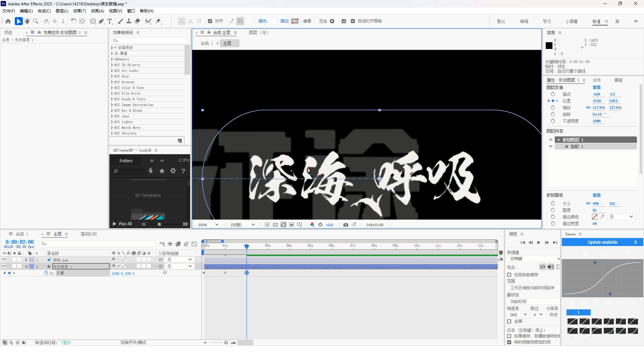Select the Hand tool
This screenshot has height=362, width=644.
pos(27,21)
